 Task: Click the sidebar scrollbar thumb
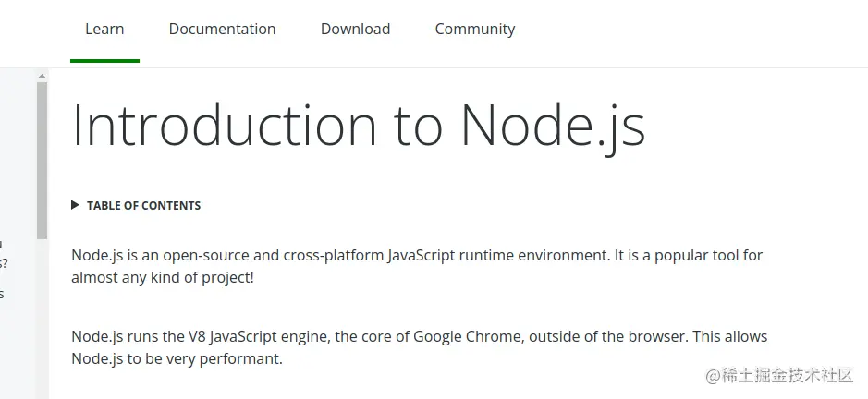point(42,157)
